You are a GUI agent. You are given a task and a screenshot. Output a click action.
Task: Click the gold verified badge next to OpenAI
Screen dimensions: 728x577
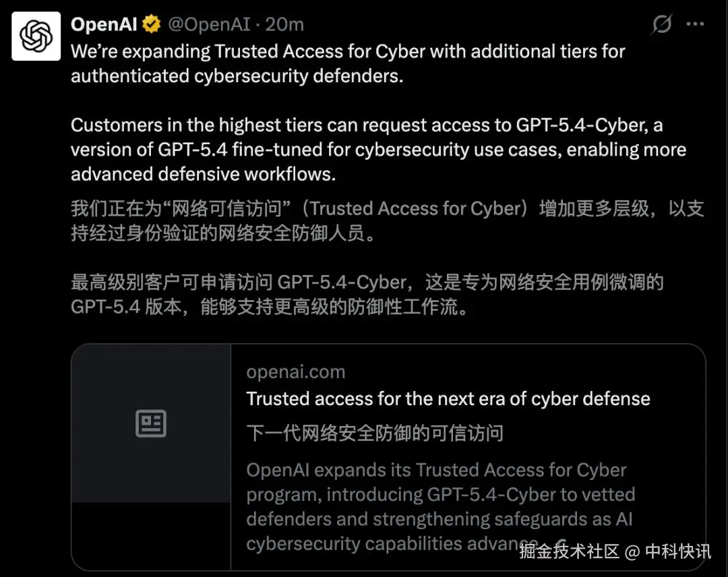coord(152,25)
